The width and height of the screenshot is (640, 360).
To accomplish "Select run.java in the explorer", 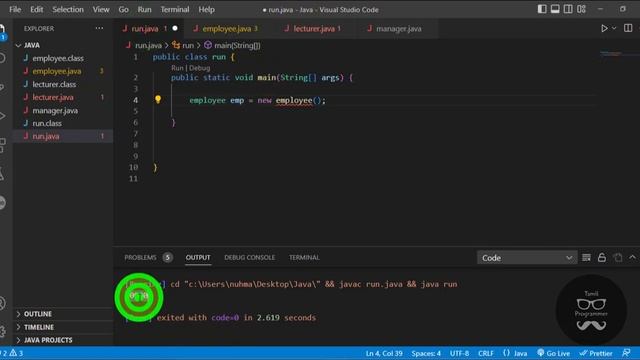I will coord(63,136).
